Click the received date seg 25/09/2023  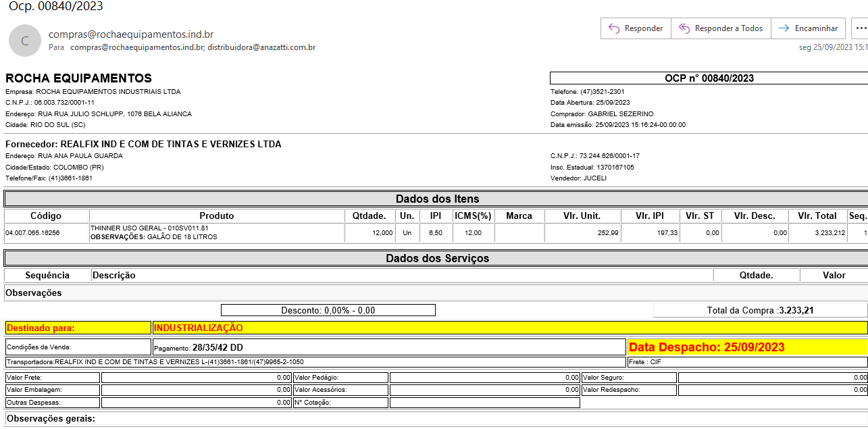[833, 48]
